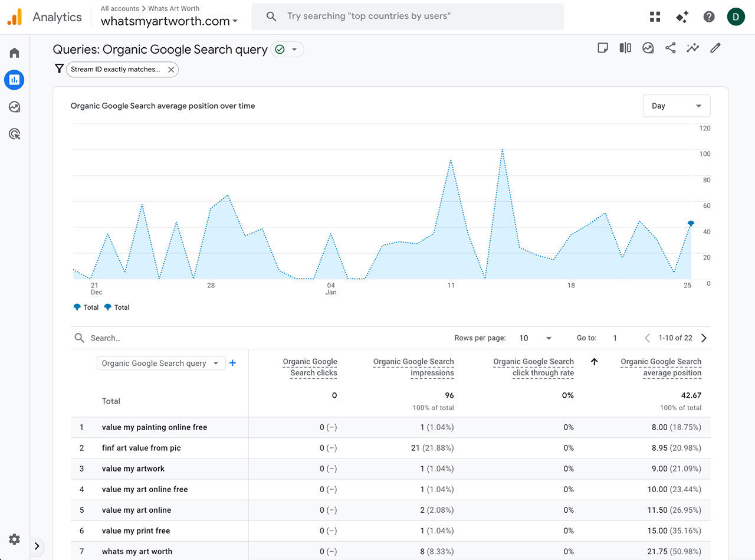Open the Explore section icon

click(14, 107)
